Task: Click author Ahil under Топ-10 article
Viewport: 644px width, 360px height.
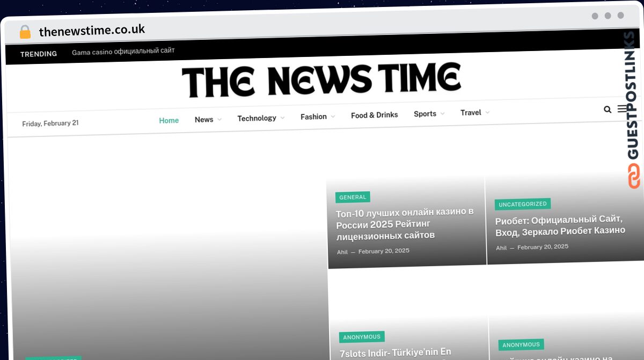Action: (x=342, y=252)
